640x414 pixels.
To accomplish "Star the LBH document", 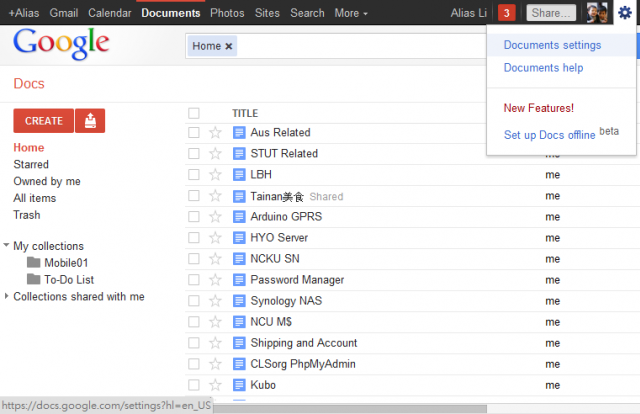I will (x=215, y=175).
